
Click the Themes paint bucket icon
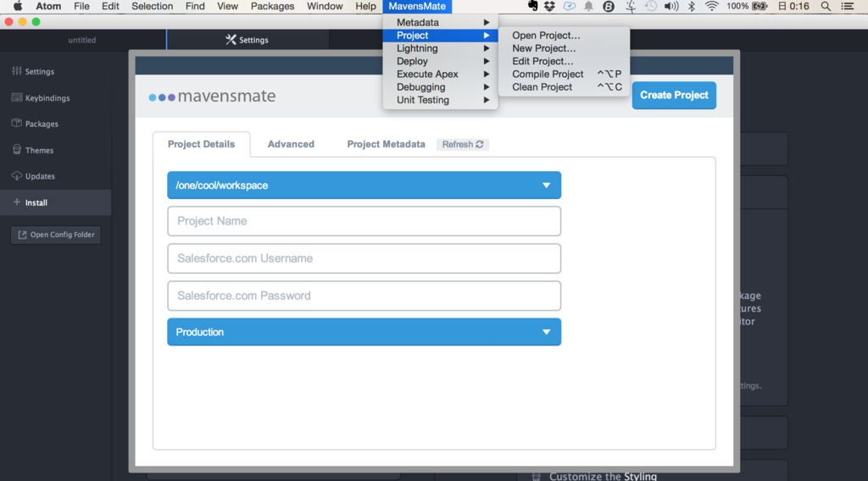pyautogui.click(x=17, y=149)
